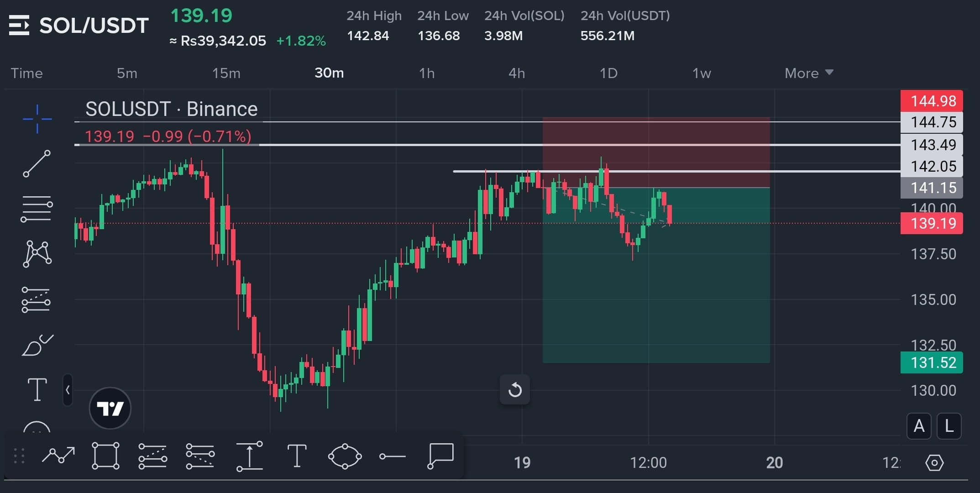The height and width of the screenshot is (493, 980).
Task: Open the trading pair list menu icon
Action: tap(19, 25)
